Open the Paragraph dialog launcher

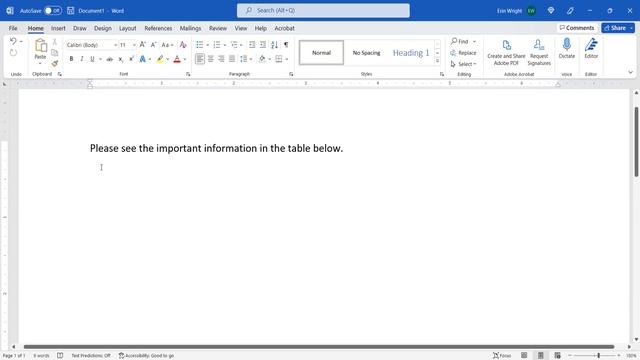pyautogui.click(x=291, y=74)
